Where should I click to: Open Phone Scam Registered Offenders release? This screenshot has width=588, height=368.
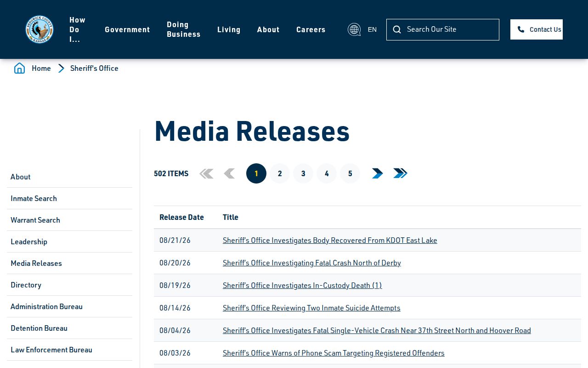(334, 353)
